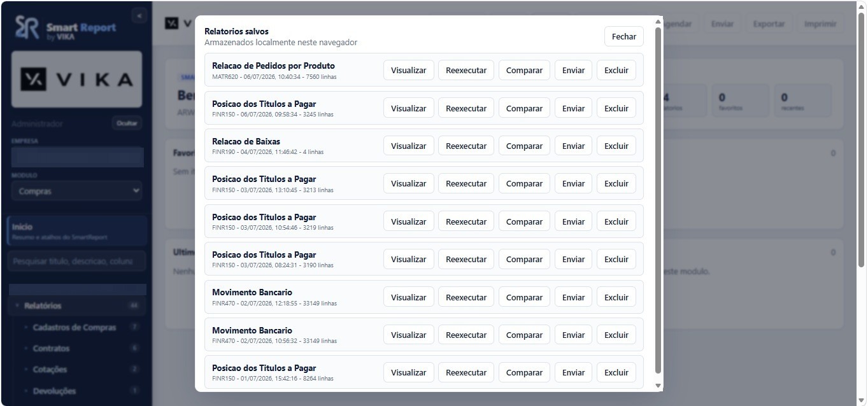Reexecutar the Relacao de Pedidos por Produto report
The image size is (868, 406).
466,70
